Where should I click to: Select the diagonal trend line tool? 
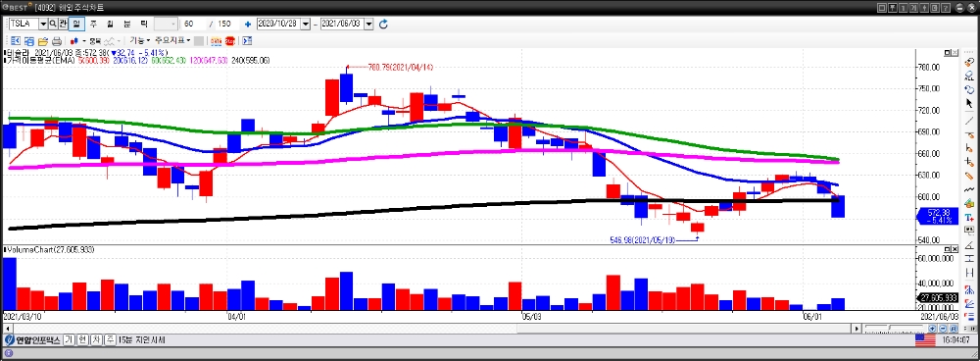tap(969, 120)
